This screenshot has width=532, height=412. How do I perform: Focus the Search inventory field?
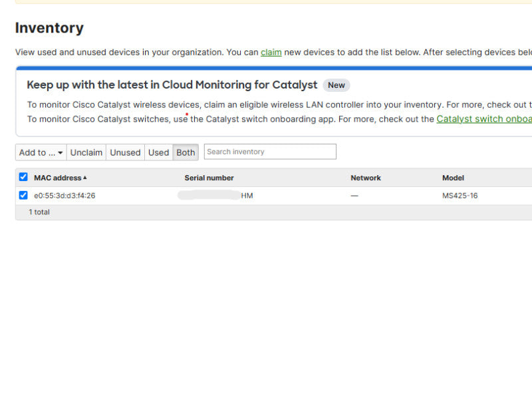[270, 152]
